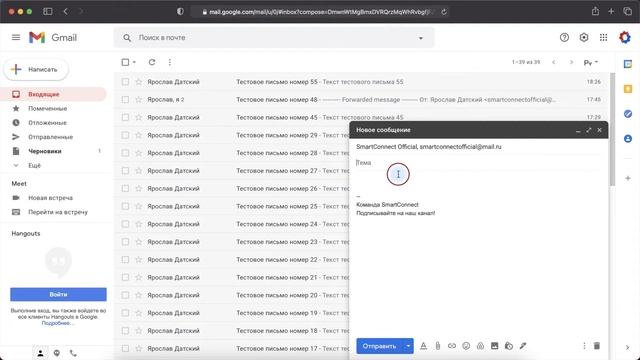Open the Google apps grid
This screenshot has width=640, height=360.
click(x=603, y=38)
